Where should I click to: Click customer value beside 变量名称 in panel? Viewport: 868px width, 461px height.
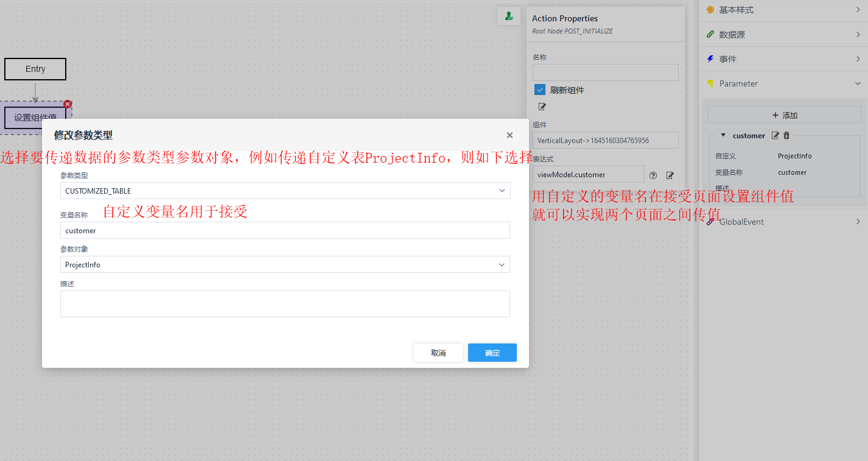[792, 172]
